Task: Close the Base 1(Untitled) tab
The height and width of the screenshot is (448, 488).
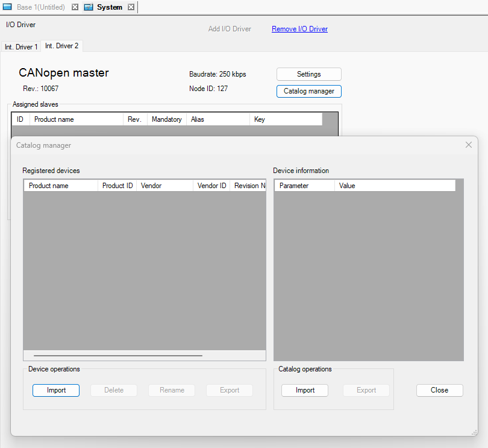Action: [75, 7]
